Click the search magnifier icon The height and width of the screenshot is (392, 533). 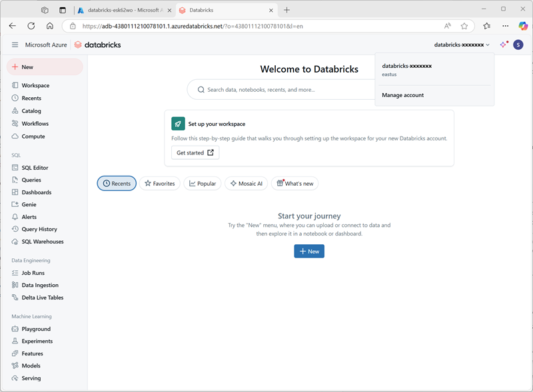point(201,90)
